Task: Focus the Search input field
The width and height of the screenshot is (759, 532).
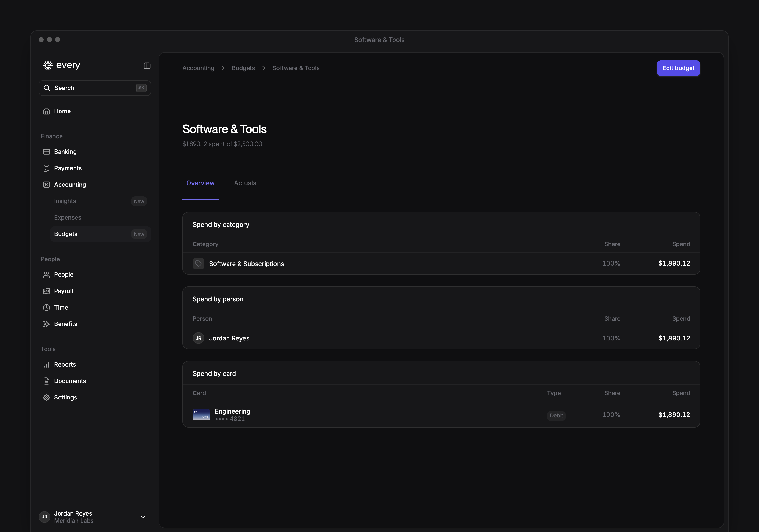Action: 95,88
